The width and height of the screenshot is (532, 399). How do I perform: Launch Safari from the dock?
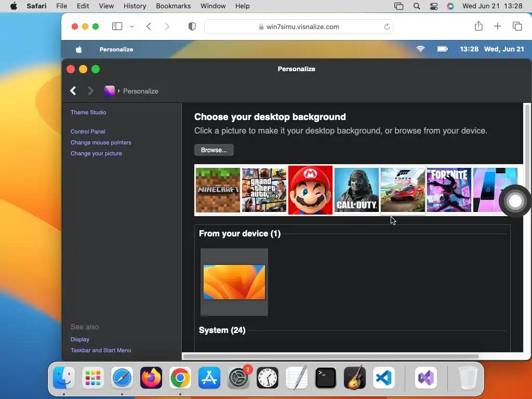coord(122,378)
